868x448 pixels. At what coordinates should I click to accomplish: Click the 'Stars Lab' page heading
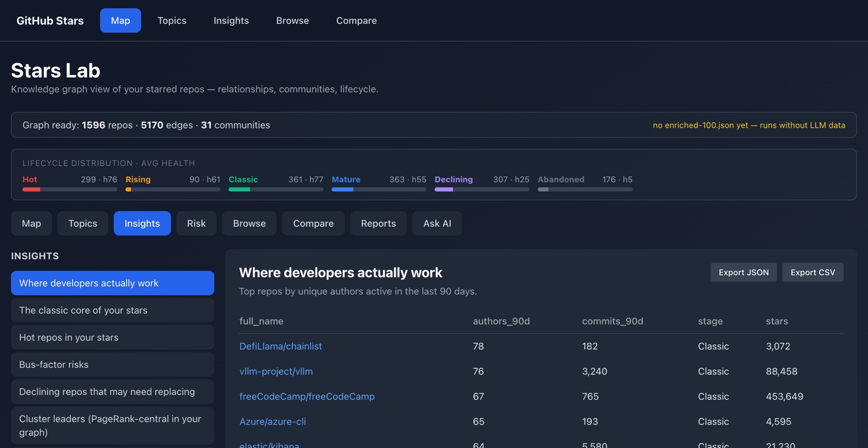tap(55, 70)
